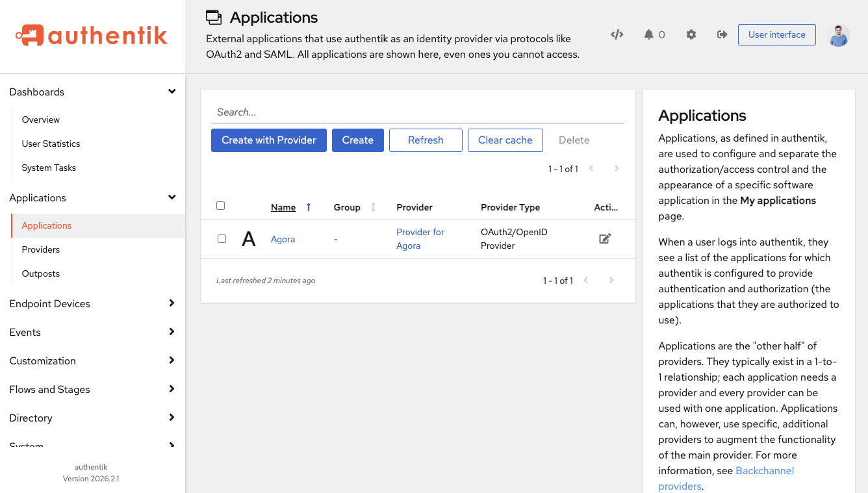The image size is (868, 493).
Task: Click the authentik logo
Action: 92,36
